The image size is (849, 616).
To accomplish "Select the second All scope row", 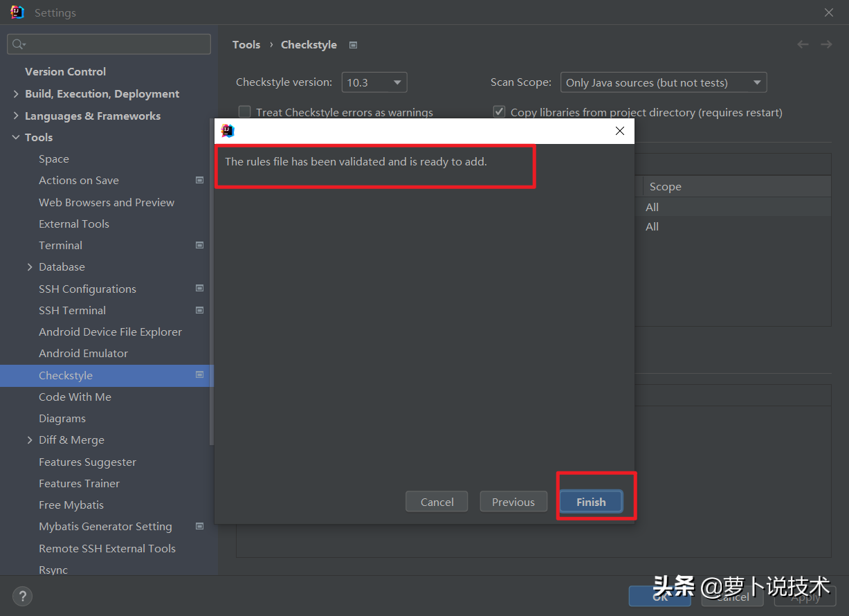I will [652, 226].
